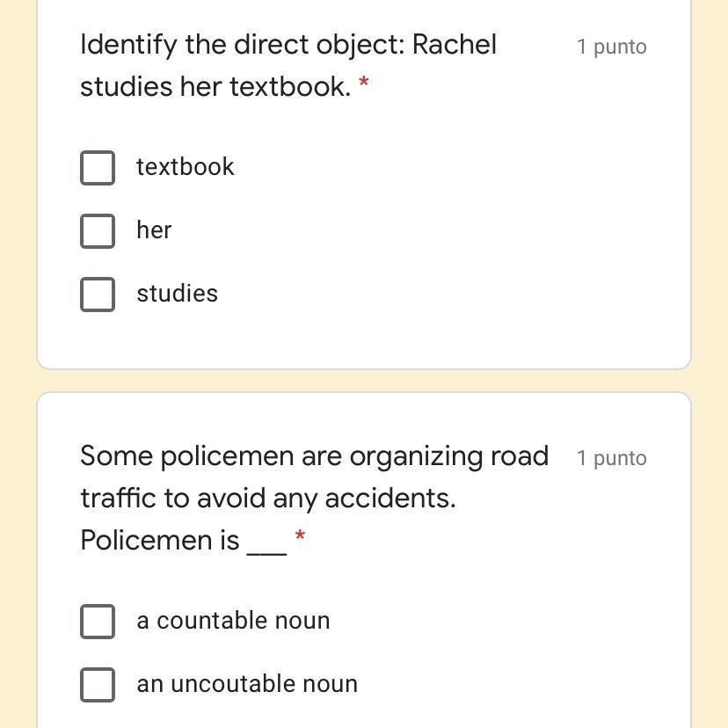Click the 'textbook' answer label
The image size is (728, 728).
pos(186,167)
